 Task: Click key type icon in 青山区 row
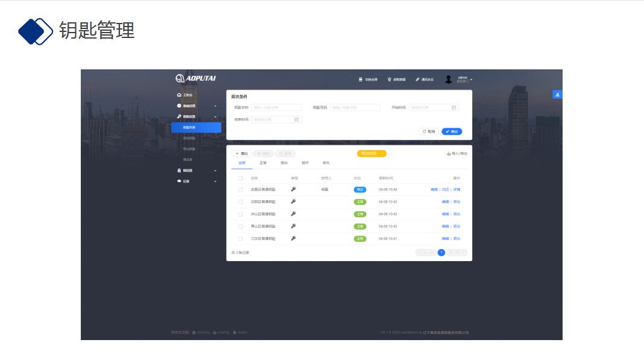tap(293, 226)
